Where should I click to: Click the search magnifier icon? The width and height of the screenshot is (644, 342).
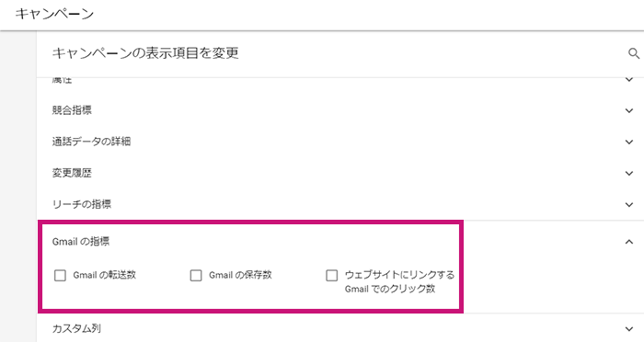pyautogui.click(x=634, y=53)
